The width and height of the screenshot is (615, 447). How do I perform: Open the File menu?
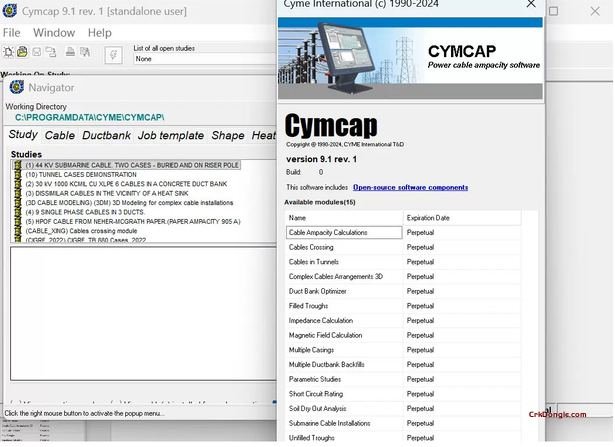point(11,33)
